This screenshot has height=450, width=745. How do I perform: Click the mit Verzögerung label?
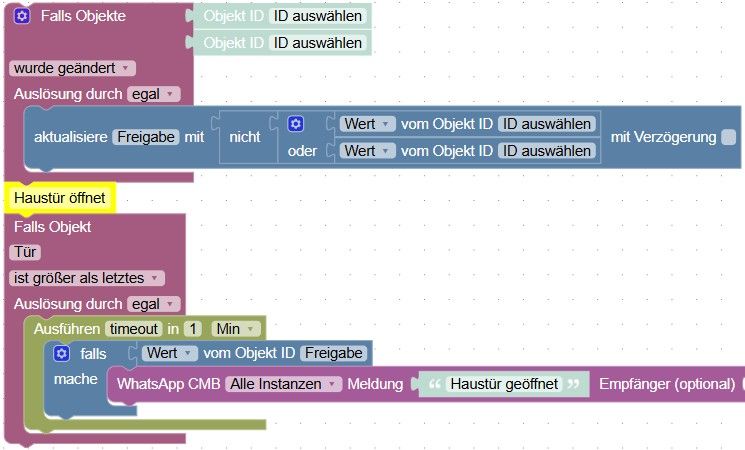[x=663, y=137]
